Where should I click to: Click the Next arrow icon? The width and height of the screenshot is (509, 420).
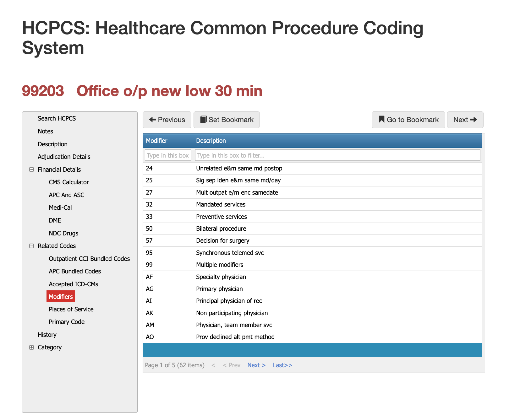[x=475, y=120]
